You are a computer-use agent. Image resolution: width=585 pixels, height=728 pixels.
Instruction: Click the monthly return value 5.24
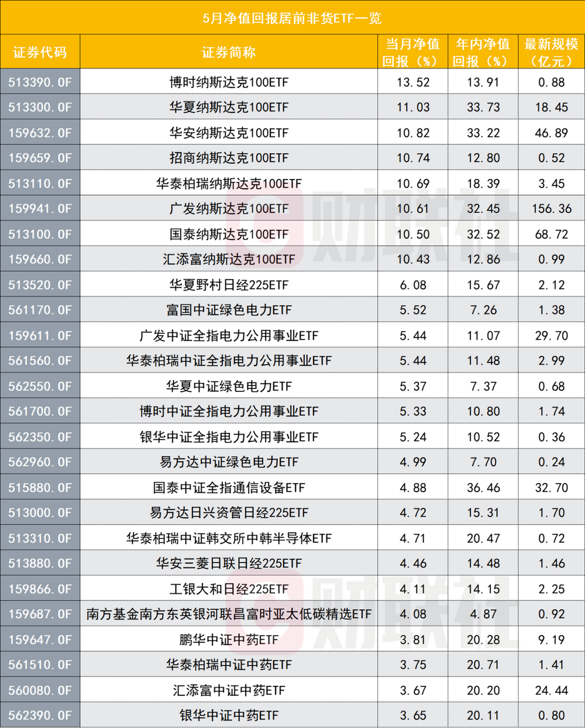coord(413,437)
